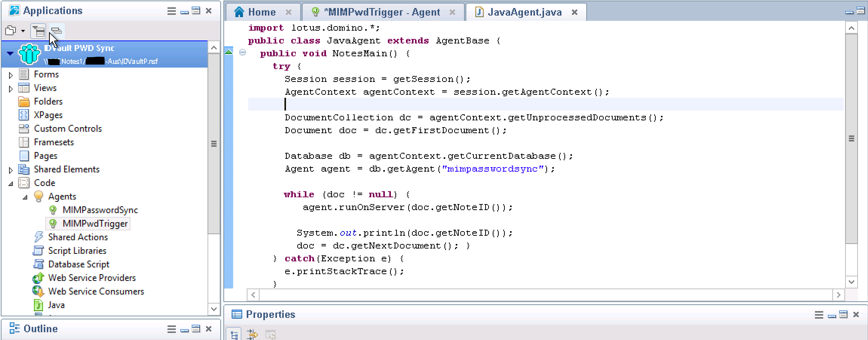Open the new application dropdown arrow
868x340 pixels.
23,31
